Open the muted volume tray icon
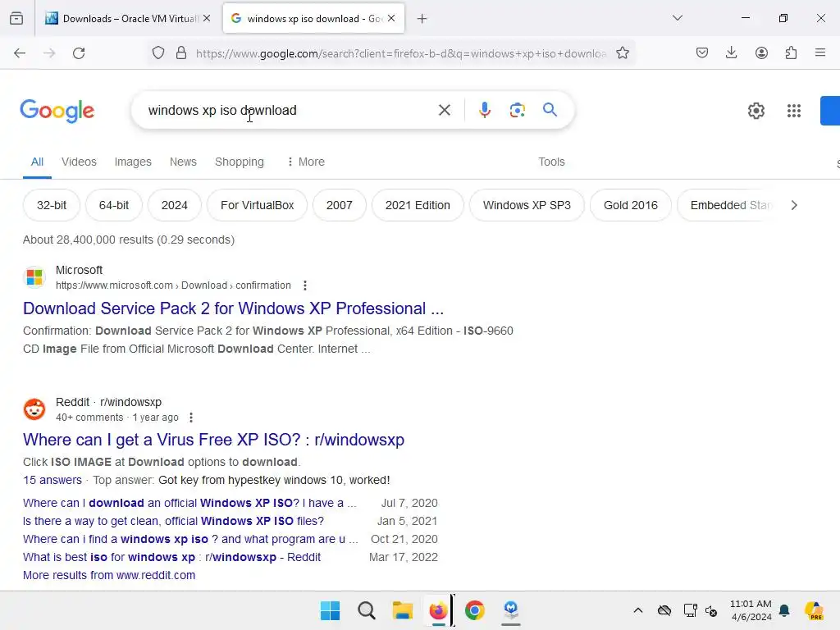The image size is (840, 630). tap(711, 610)
